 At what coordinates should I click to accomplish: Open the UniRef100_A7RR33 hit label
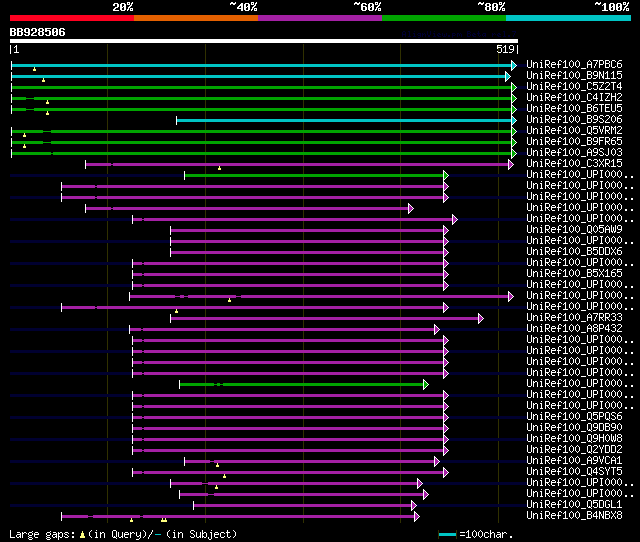click(x=574, y=318)
